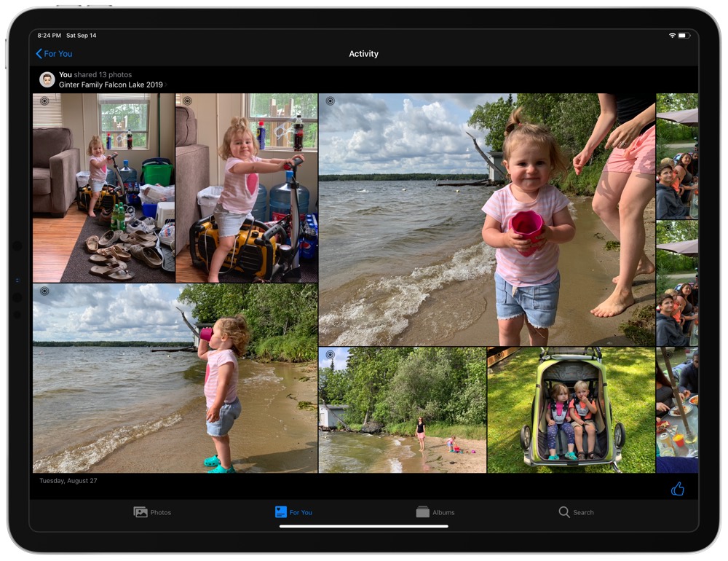Go back to For You

[x=54, y=54]
